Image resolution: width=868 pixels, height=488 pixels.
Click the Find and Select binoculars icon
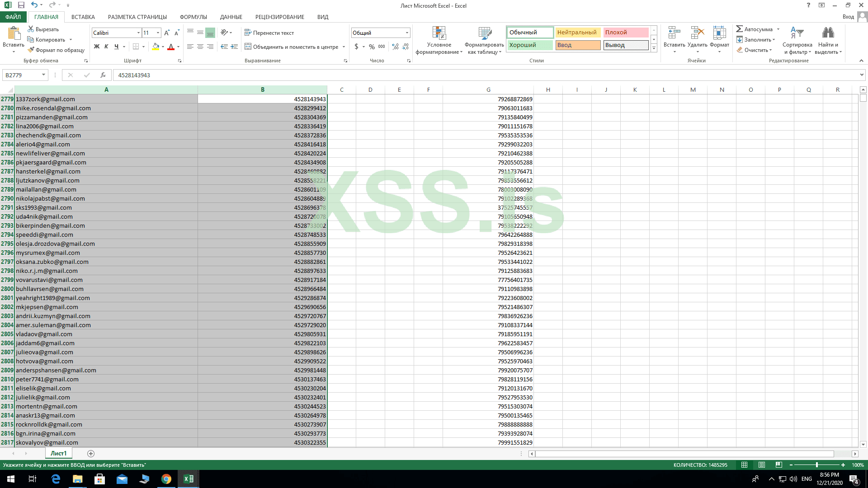[828, 33]
